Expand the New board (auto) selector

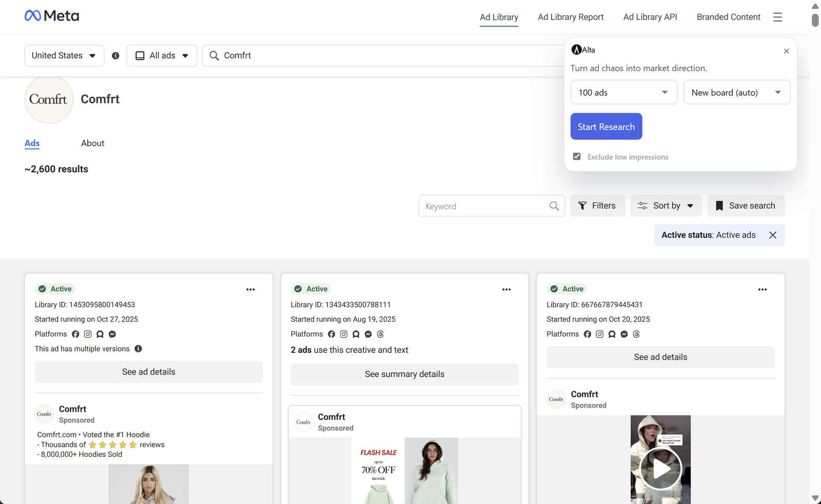pyautogui.click(x=737, y=92)
